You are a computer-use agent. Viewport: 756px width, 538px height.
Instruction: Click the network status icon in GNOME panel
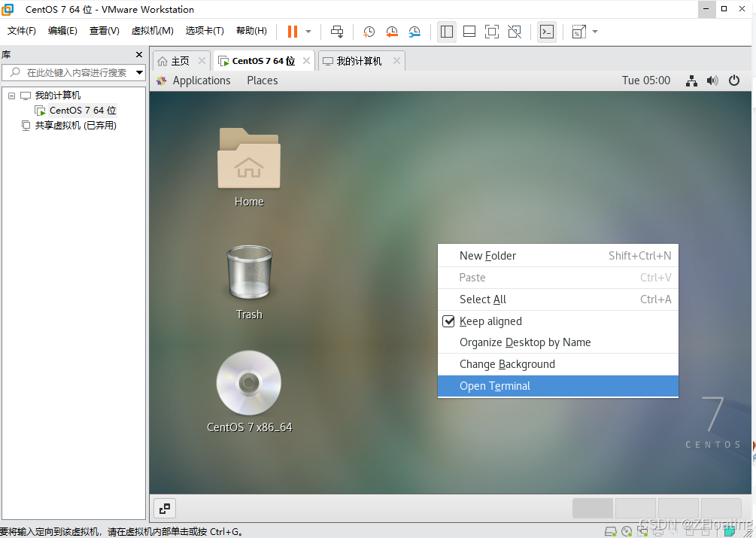pyautogui.click(x=691, y=81)
